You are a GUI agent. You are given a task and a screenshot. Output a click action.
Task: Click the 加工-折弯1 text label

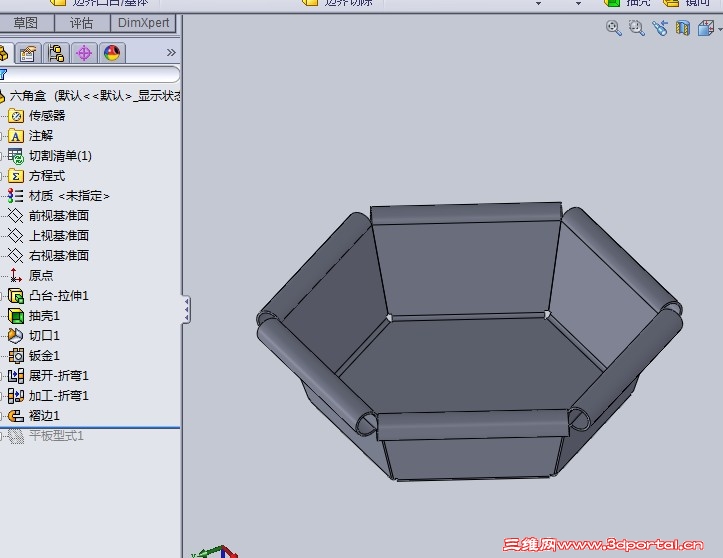59,396
